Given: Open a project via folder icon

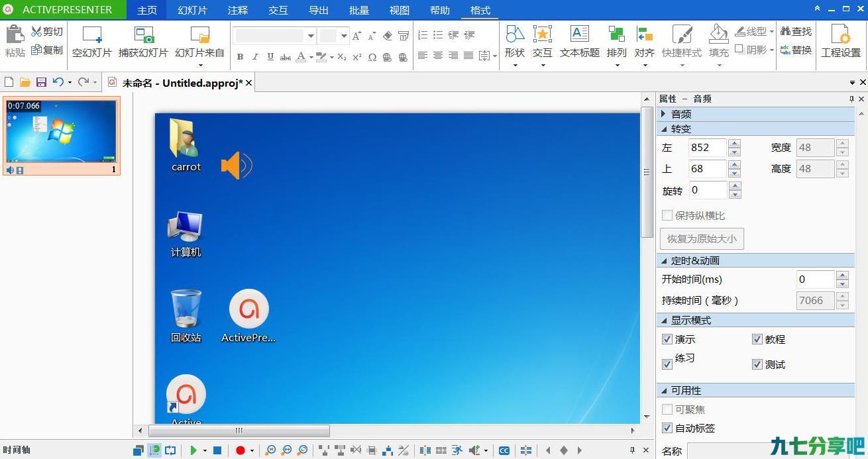Looking at the screenshot, I should (x=25, y=82).
